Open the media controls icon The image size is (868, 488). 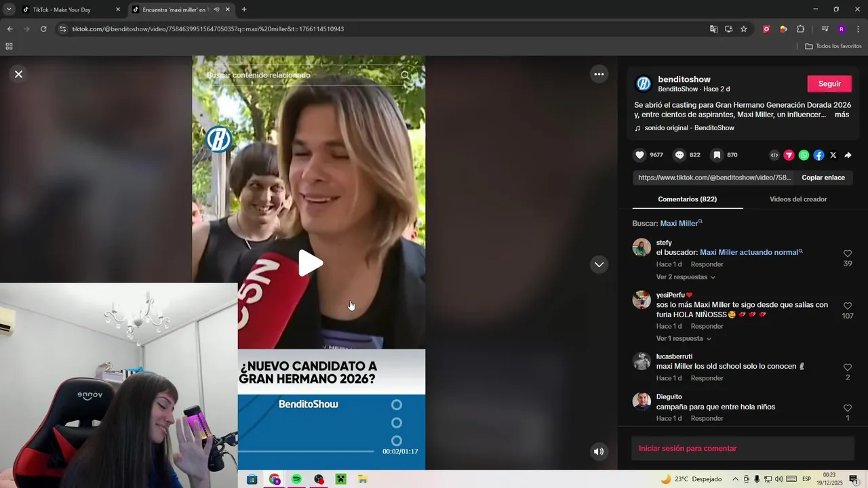(x=825, y=29)
